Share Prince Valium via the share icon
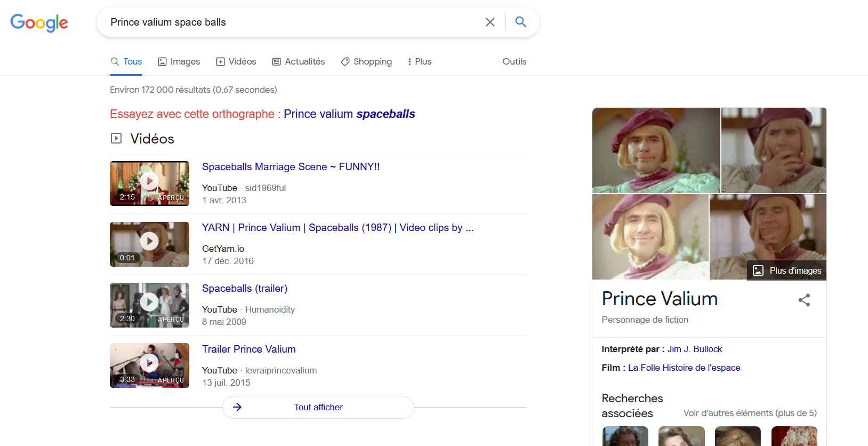Viewport: 868px width, 446px height. pyautogui.click(x=804, y=300)
